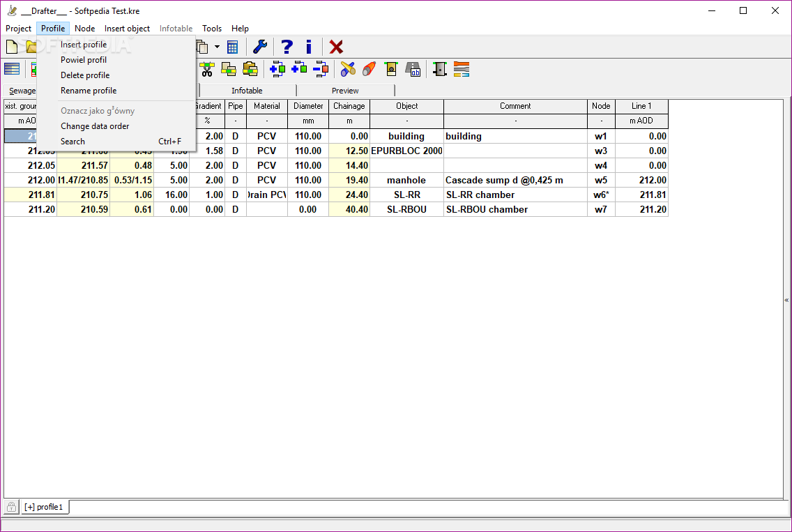Click the blue info 'i' icon

pyautogui.click(x=309, y=47)
